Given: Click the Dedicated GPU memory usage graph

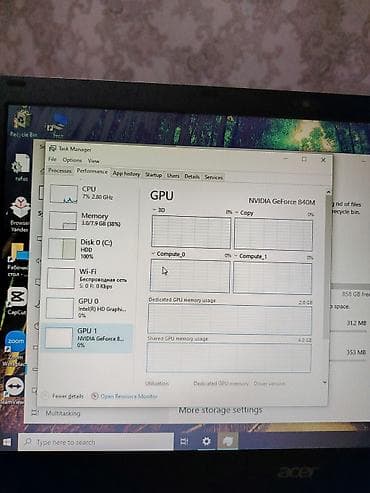Looking at the screenshot, I should tap(230, 319).
